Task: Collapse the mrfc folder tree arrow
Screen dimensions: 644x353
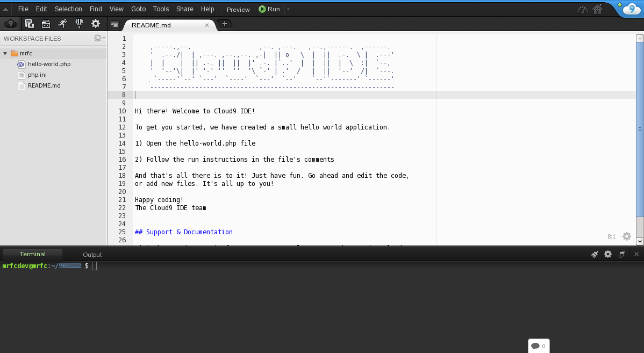Action: pyautogui.click(x=5, y=53)
